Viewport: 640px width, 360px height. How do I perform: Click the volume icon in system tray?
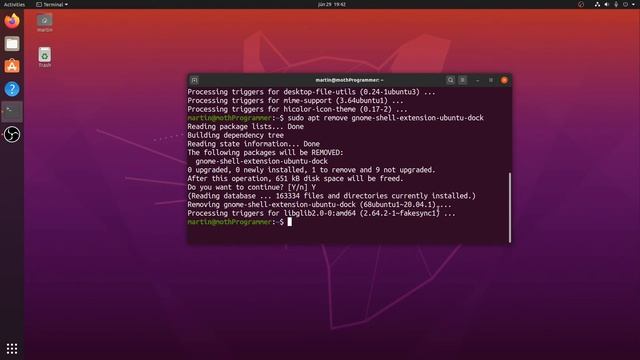click(x=607, y=4)
